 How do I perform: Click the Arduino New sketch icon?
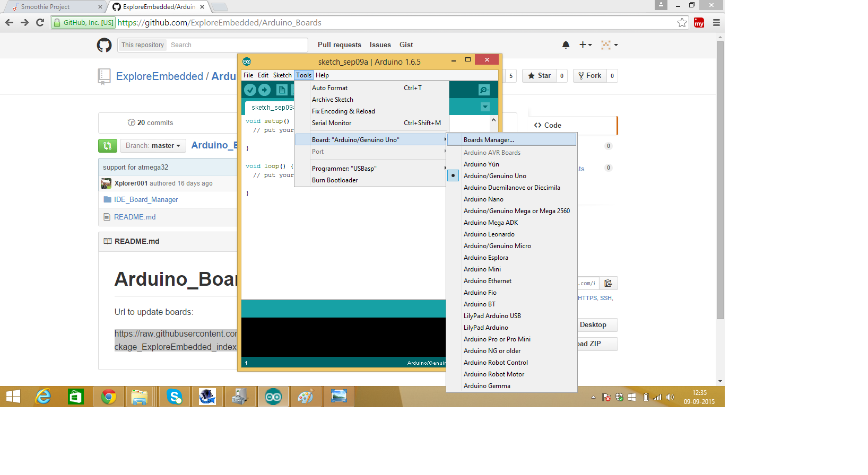point(282,90)
